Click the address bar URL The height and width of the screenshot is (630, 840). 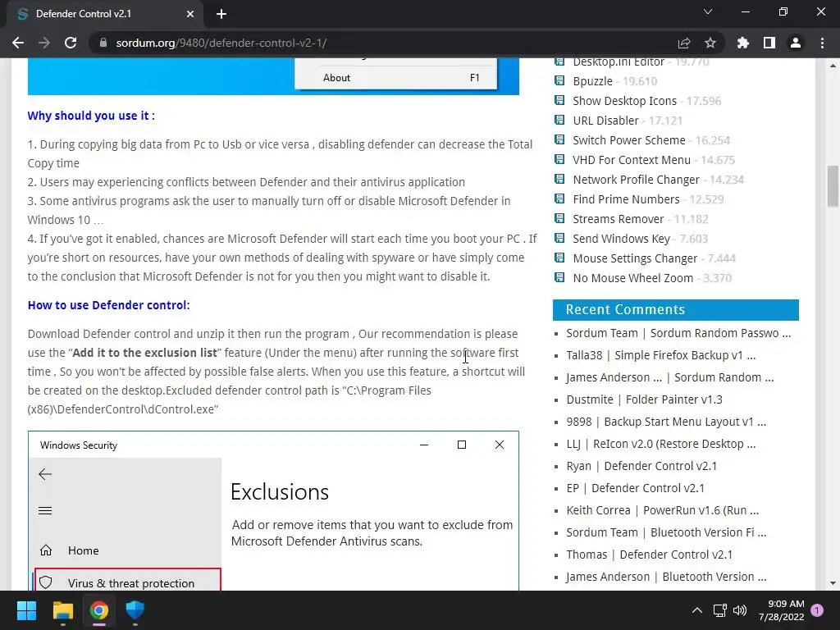click(x=221, y=43)
